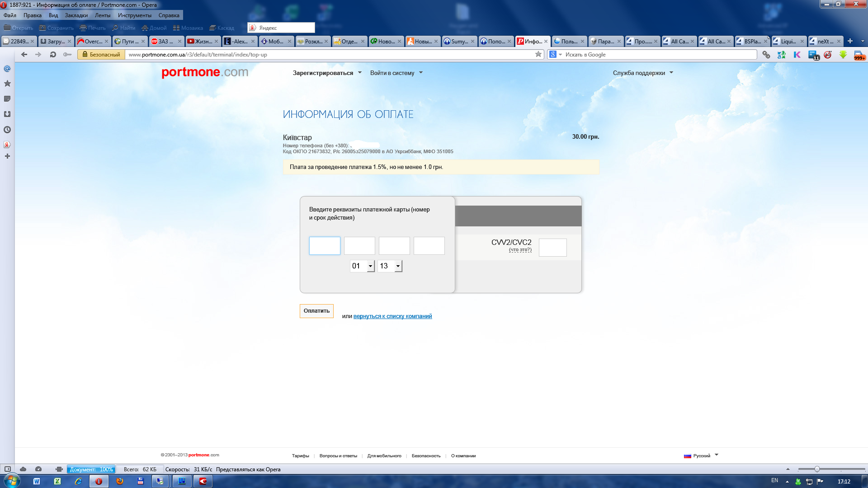This screenshot has height=488, width=868.
Task: Expand the Русский language selector
Action: (702, 455)
